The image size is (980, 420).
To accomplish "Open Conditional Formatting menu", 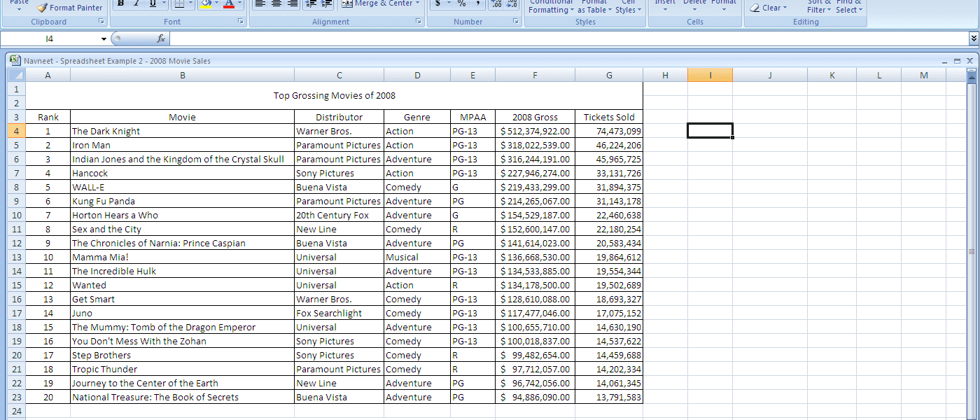I will tap(551, 7).
